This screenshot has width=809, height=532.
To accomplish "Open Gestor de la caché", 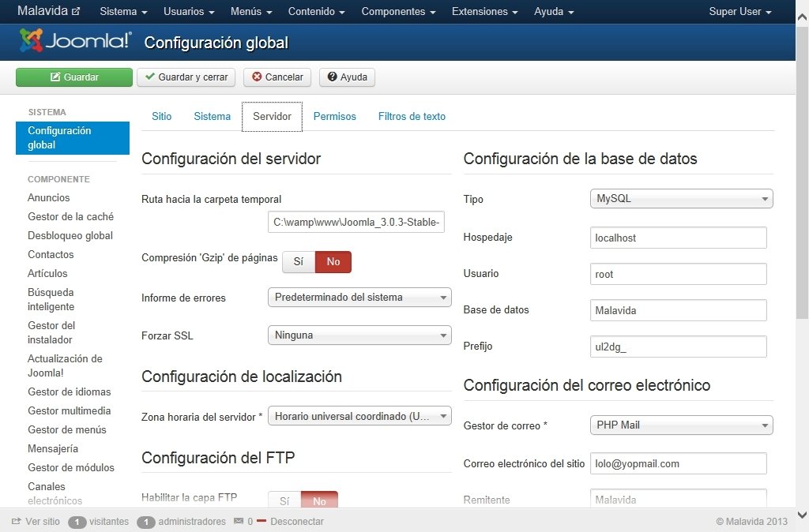I will click(x=70, y=216).
